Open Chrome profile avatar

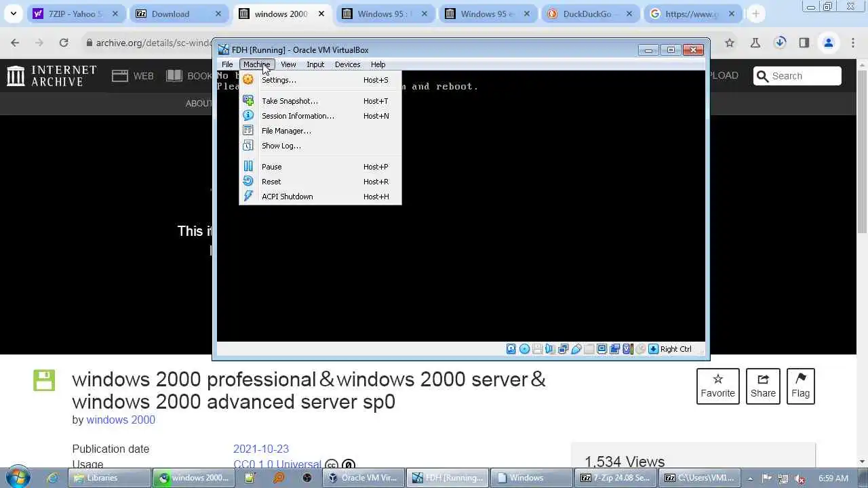[828, 43]
